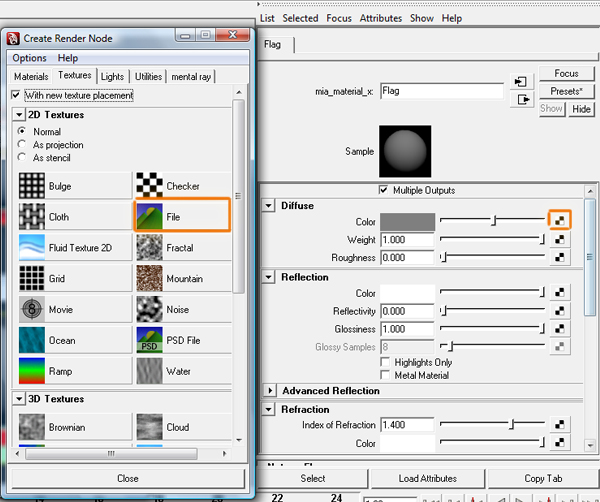Viewport: 600px width, 502px height.
Task: Create a Fractal texture node
Action: 183,248
